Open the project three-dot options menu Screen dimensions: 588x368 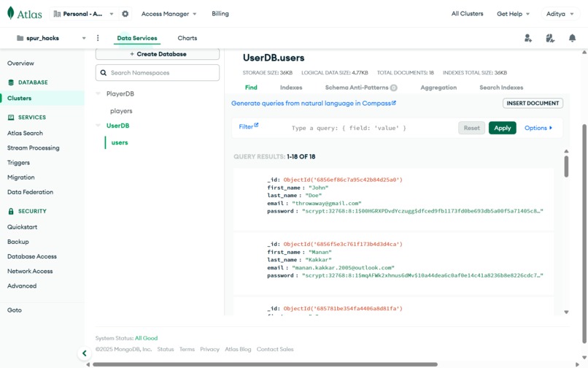(98, 38)
